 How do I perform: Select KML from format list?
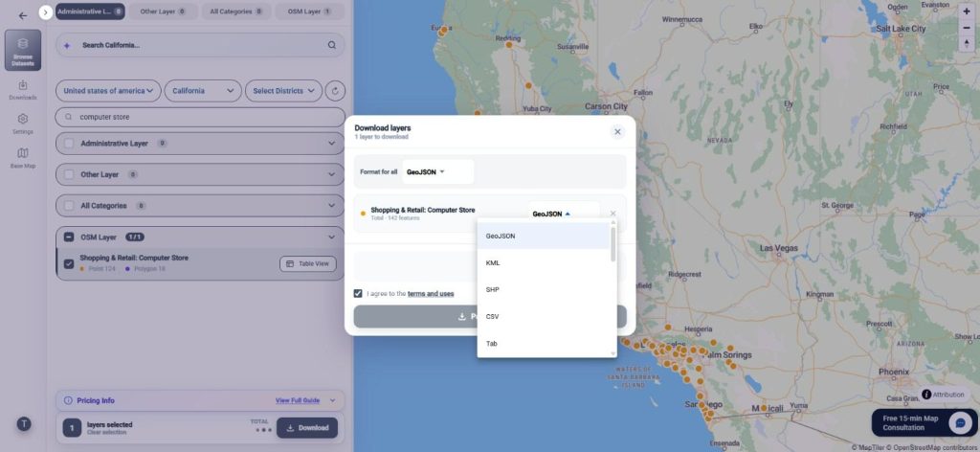tap(544, 263)
